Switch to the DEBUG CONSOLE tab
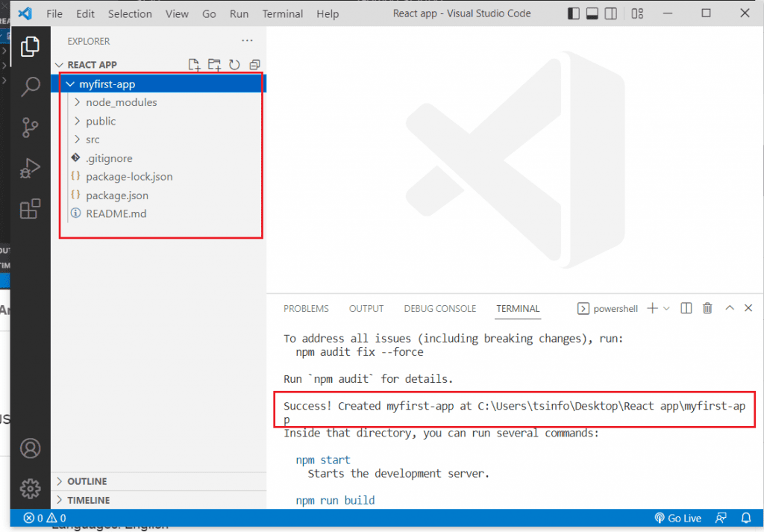764x532 pixels. [440, 308]
